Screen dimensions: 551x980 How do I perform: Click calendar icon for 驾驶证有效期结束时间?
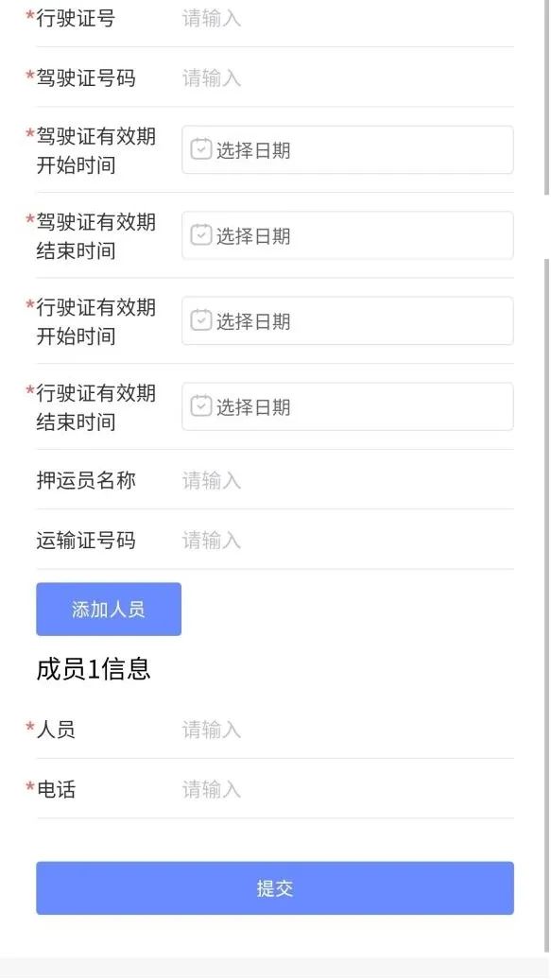coord(200,235)
